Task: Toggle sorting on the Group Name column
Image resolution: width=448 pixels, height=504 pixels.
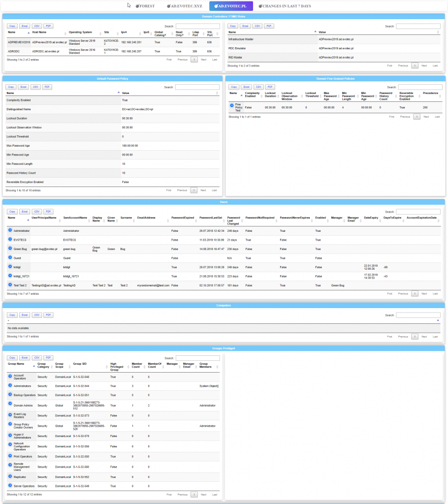Action: pos(17,364)
